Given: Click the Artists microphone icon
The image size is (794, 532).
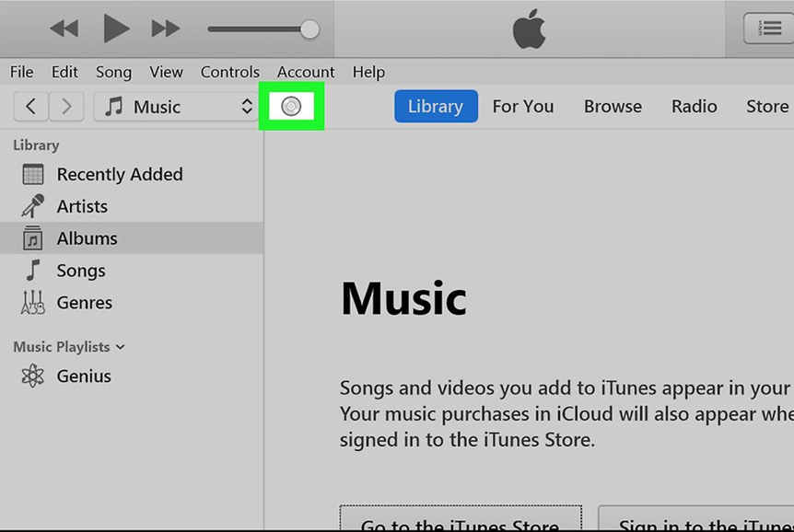Looking at the screenshot, I should pyautogui.click(x=33, y=206).
